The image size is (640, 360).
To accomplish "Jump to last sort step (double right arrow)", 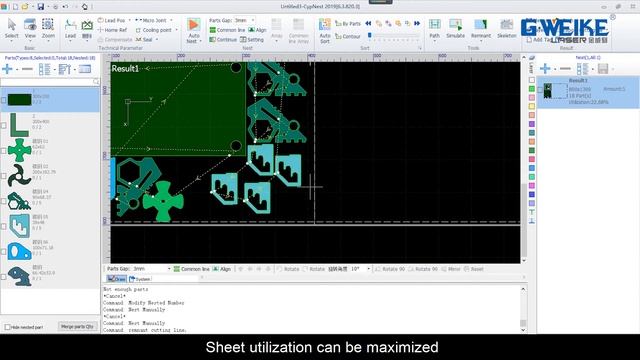I will tap(417, 23).
